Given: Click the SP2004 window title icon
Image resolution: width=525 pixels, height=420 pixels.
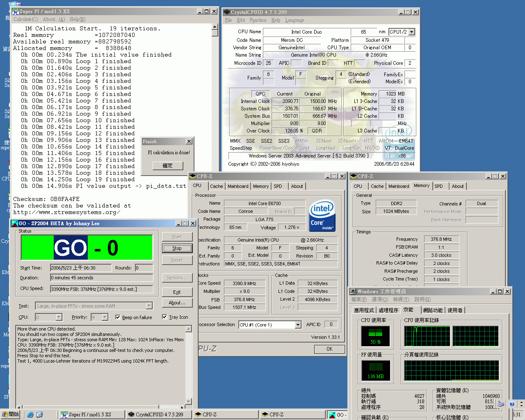Looking at the screenshot, I should click(14, 224).
